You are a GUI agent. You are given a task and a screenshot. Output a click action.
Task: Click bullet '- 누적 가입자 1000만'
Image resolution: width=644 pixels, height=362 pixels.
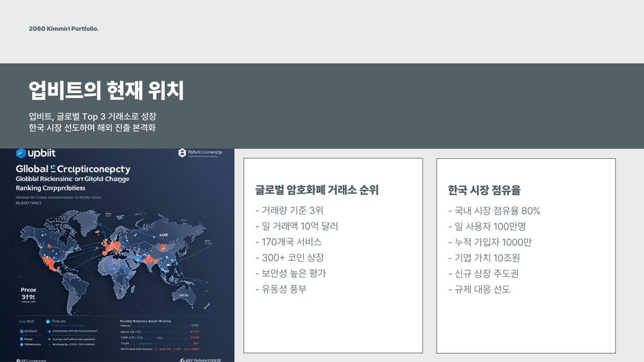(490, 242)
